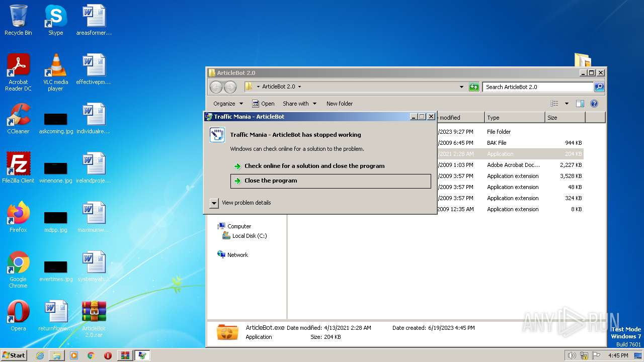
Task: Click the change view icon in Explorer
Action: click(x=554, y=104)
